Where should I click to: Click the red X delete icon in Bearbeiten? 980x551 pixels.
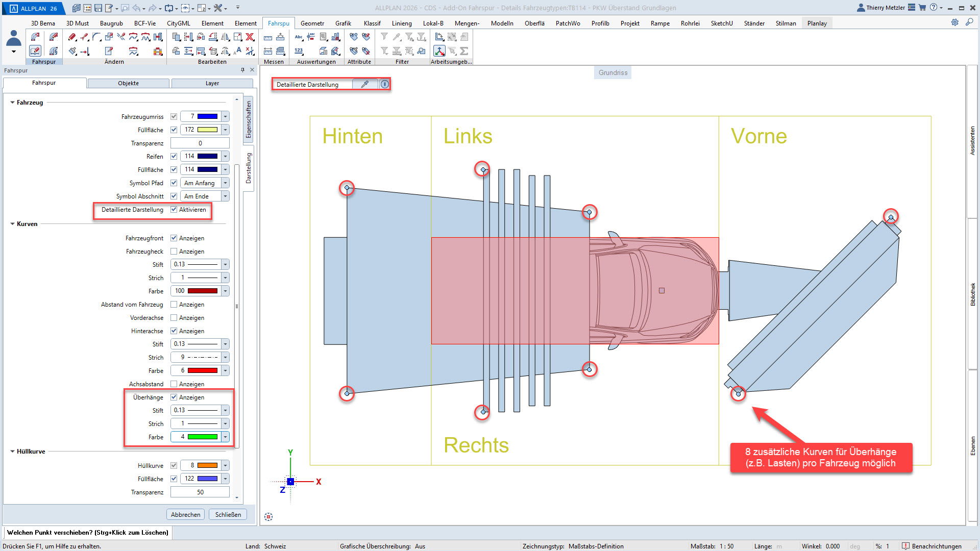pyautogui.click(x=250, y=37)
